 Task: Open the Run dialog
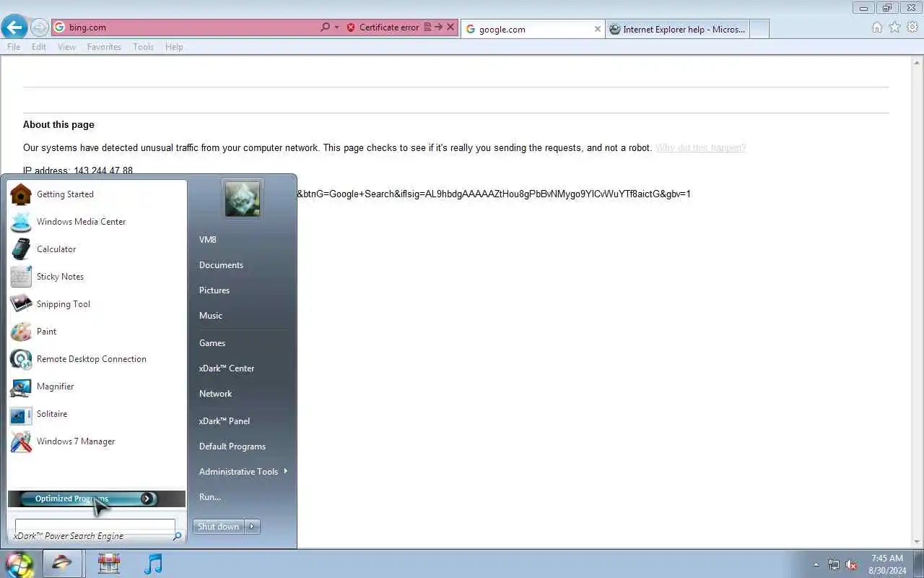coord(243,497)
